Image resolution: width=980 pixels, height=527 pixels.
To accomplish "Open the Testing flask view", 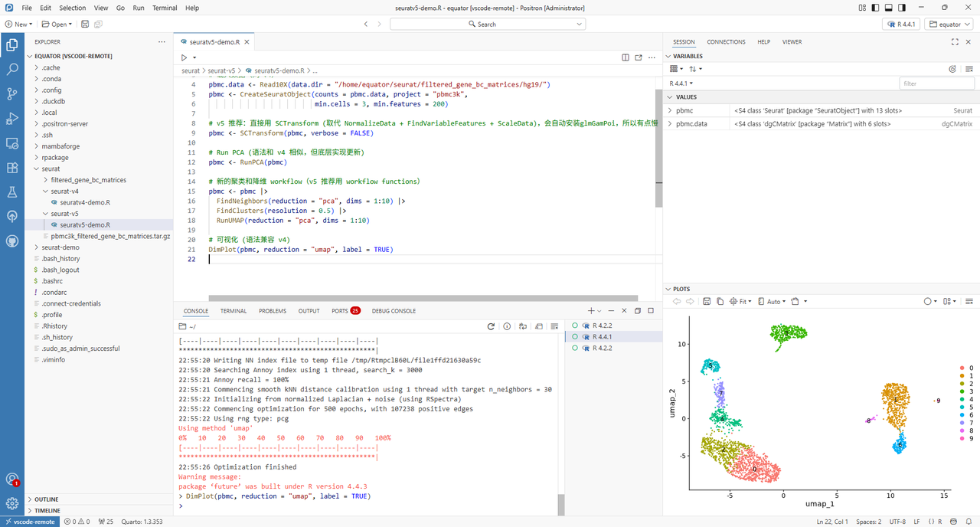I will coord(12,192).
